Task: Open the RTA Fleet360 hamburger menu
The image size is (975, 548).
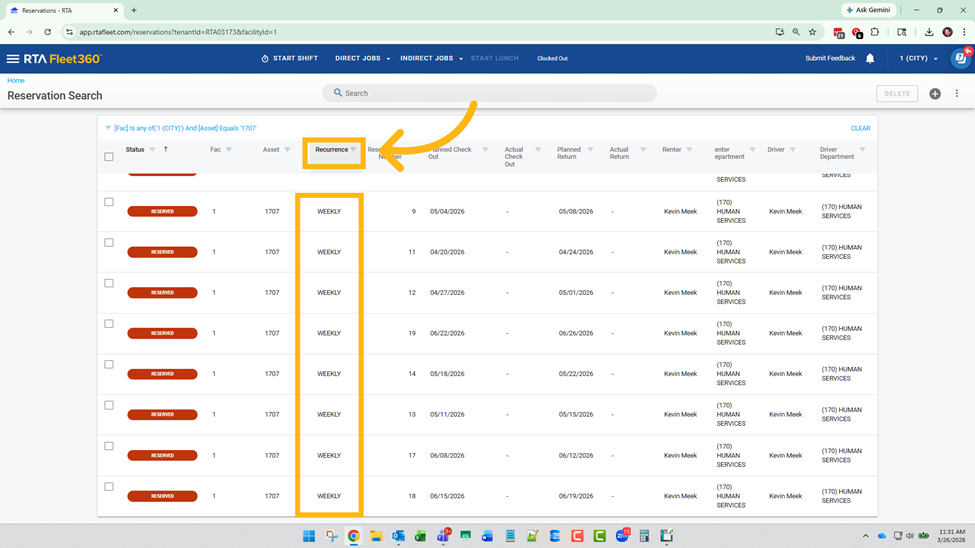Action: pyautogui.click(x=13, y=59)
